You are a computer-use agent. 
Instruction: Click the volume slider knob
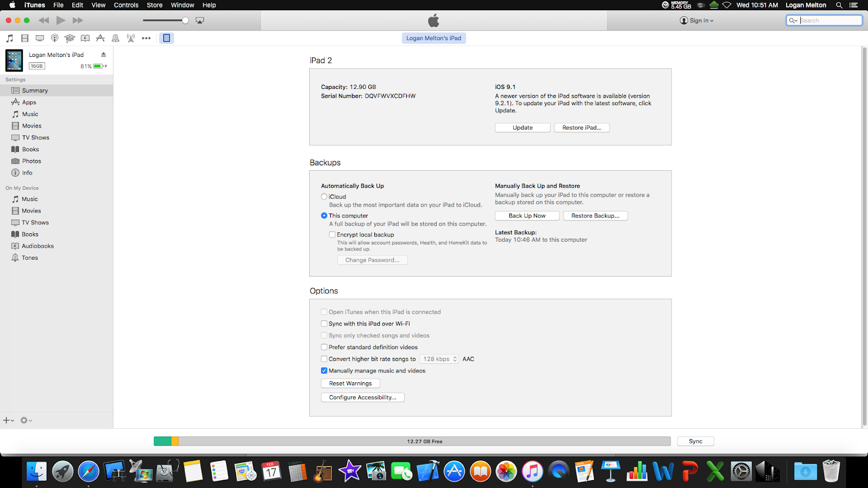point(186,21)
